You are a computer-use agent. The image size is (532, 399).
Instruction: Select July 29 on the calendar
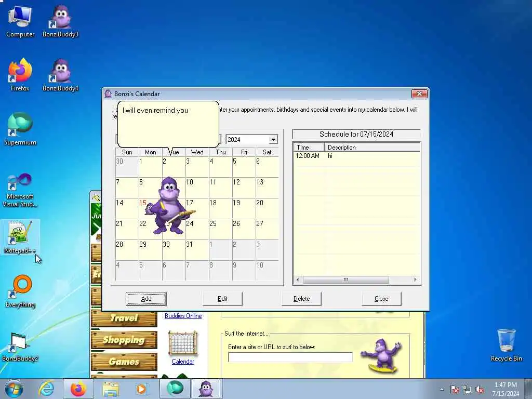click(150, 250)
